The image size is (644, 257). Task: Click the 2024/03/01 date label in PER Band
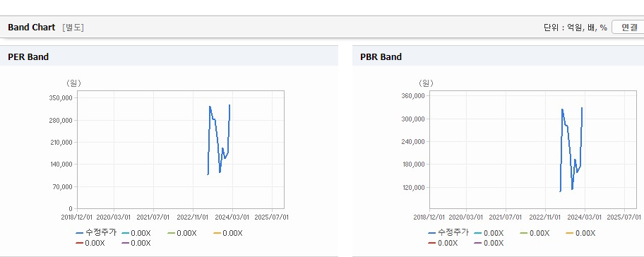[232, 217]
